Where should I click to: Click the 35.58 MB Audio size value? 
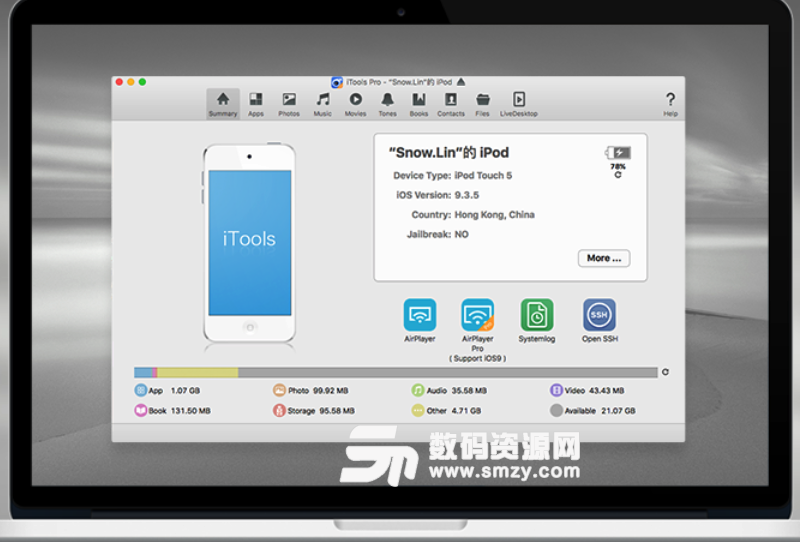tap(469, 390)
